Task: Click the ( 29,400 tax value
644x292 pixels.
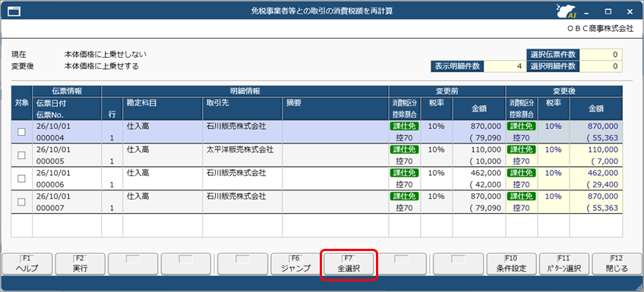Action: point(602,185)
